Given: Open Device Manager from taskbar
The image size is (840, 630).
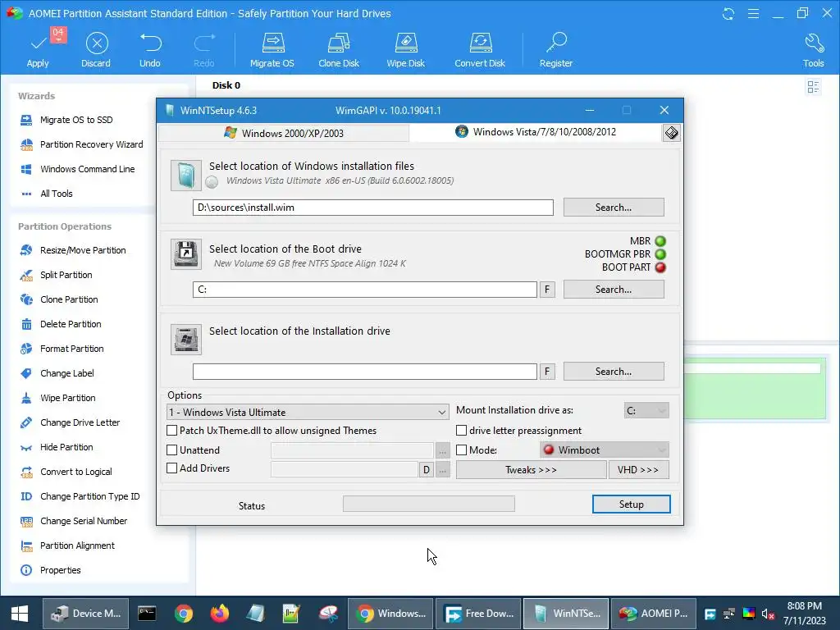Looking at the screenshot, I should pos(85,614).
